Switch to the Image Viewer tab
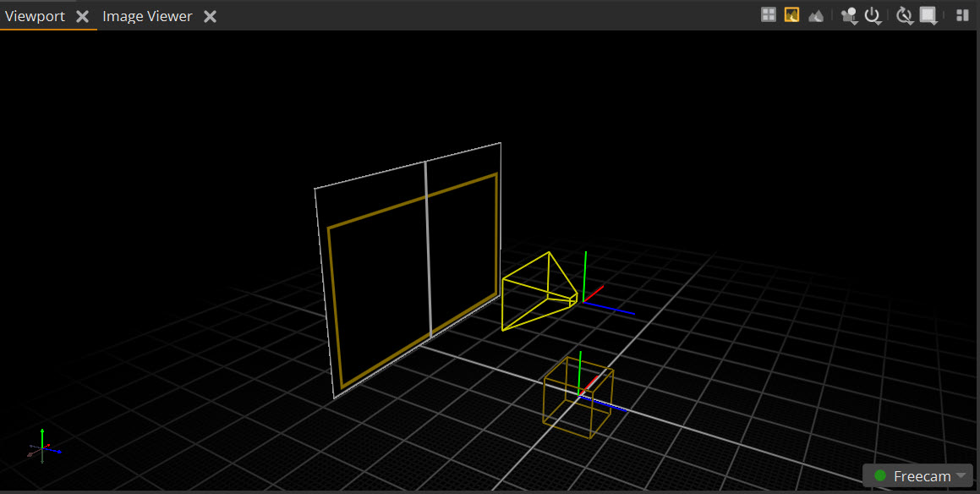 tap(147, 16)
